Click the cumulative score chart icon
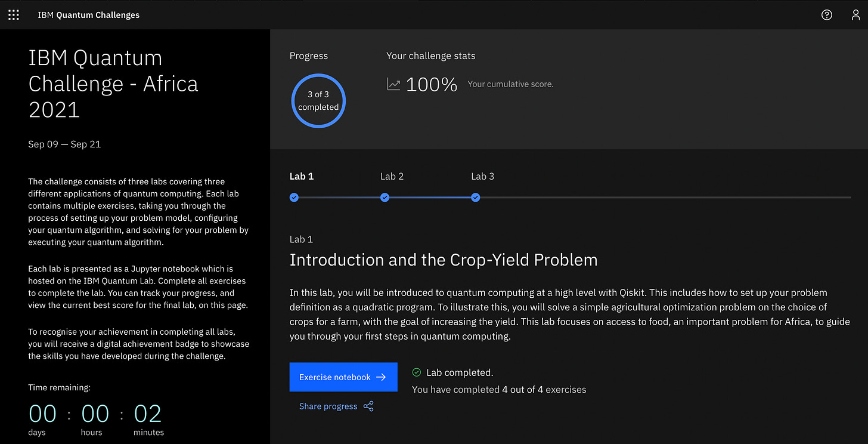 click(393, 84)
